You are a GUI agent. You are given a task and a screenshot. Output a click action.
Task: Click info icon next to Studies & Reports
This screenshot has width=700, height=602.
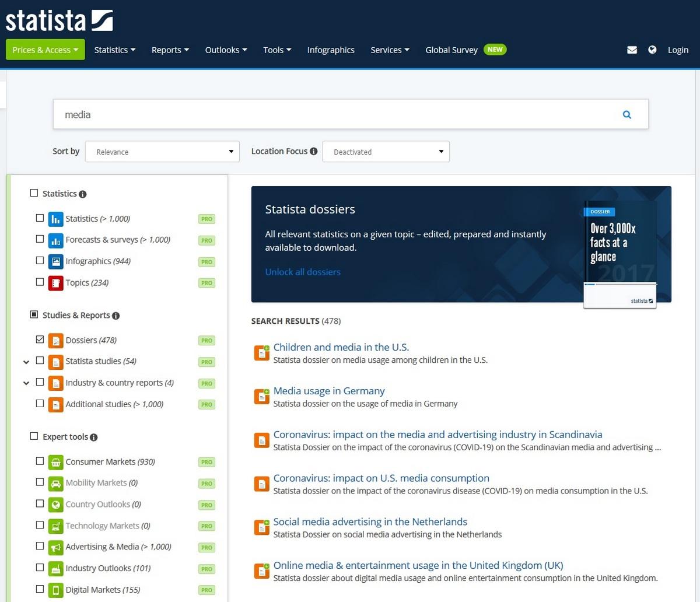[116, 316]
